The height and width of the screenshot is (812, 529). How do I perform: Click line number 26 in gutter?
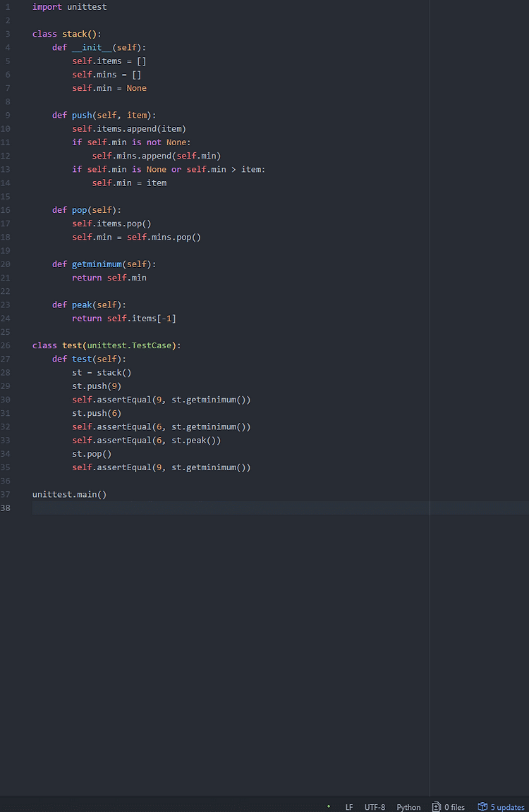tap(5, 345)
